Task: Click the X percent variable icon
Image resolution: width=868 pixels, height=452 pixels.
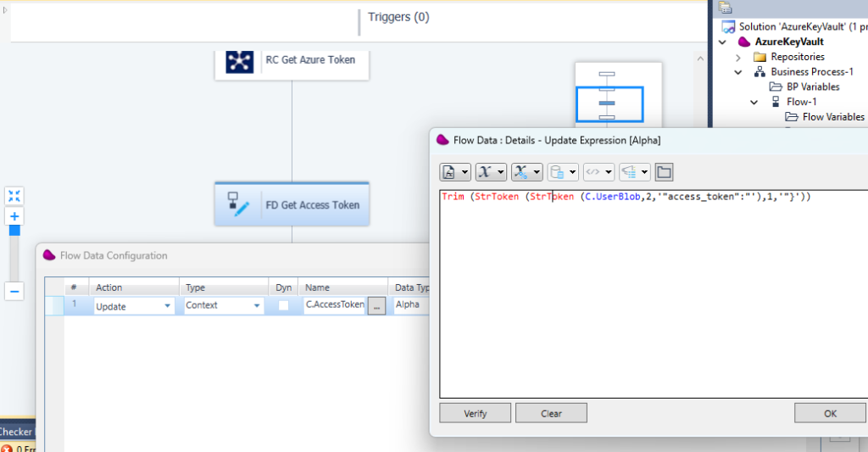Action: (x=521, y=172)
